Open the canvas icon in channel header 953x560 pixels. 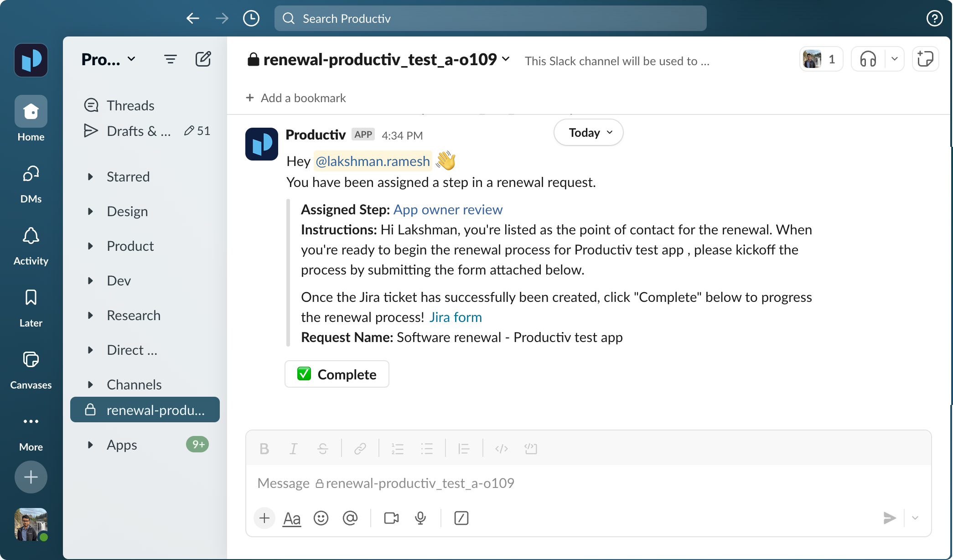click(x=925, y=59)
